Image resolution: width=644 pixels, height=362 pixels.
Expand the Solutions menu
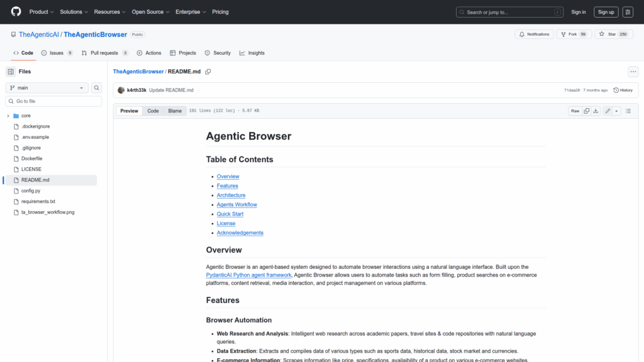(x=74, y=12)
